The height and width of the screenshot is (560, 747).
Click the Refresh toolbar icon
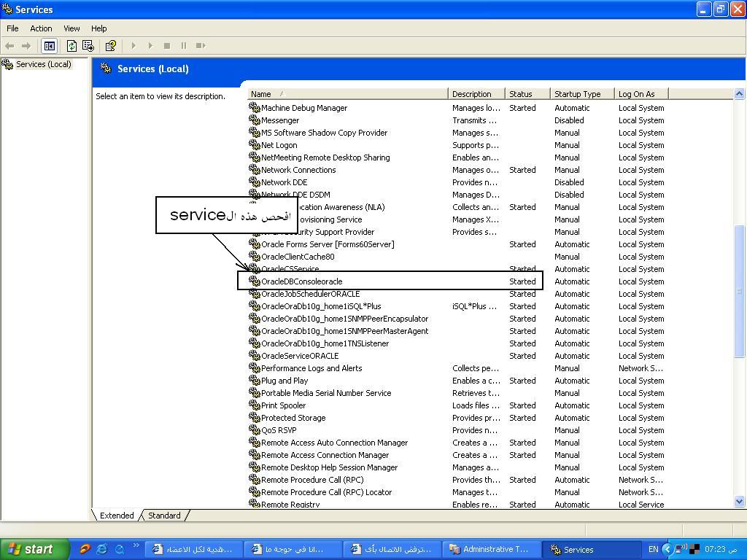tap(71, 46)
